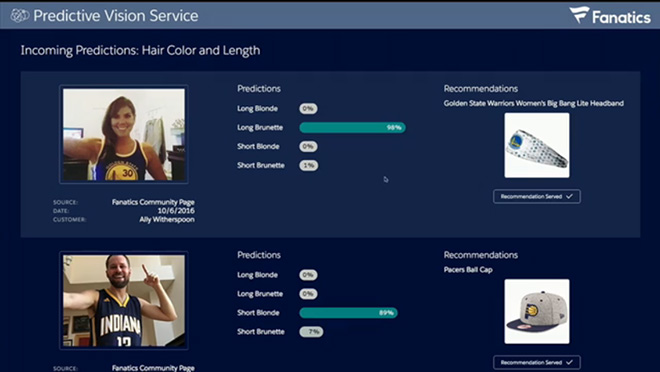The width and height of the screenshot is (660, 372).
Task: Click the Predictive Vision Service title
Action: [116, 16]
